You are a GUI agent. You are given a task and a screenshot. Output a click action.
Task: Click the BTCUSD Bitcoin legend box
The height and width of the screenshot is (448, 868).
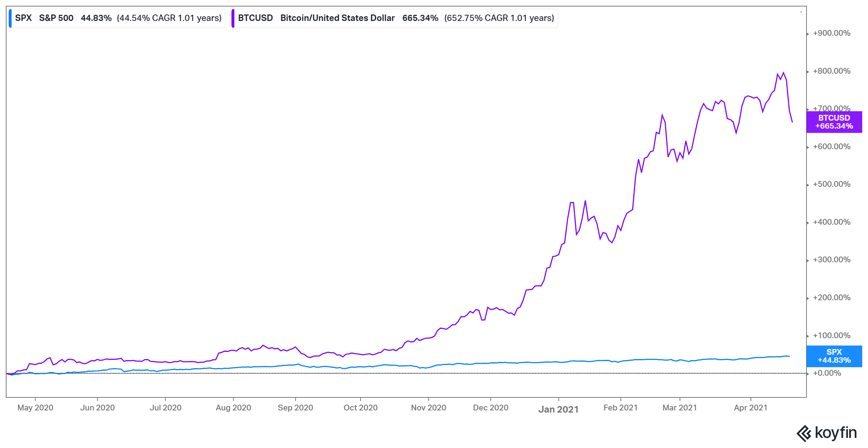coord(395,18)
